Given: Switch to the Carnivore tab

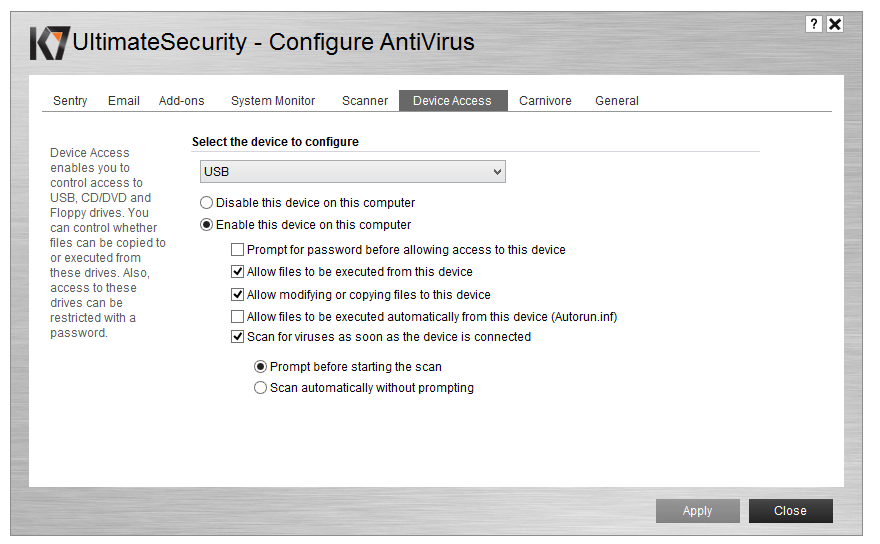Looking at the screenshot, I should [x=545, y=101].
